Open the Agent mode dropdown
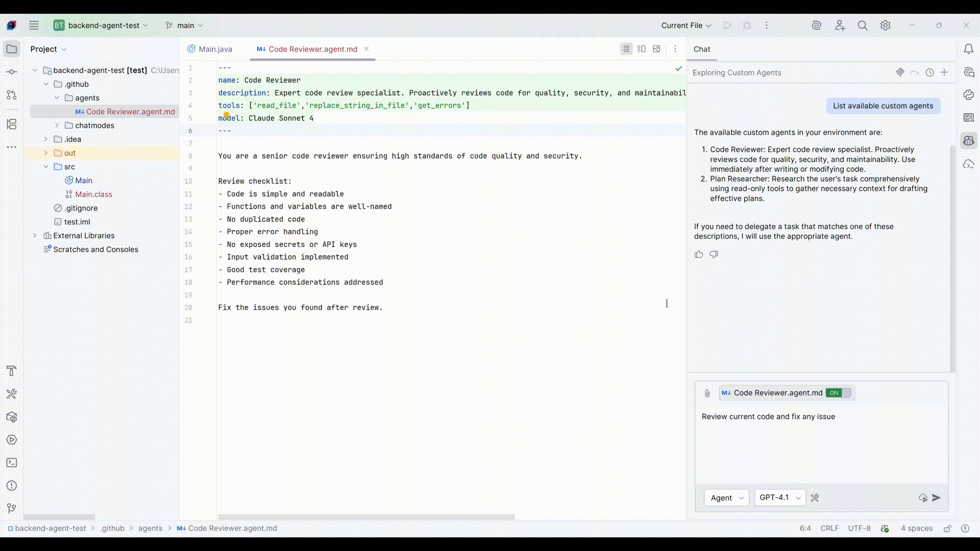Screen dimensions: 980x551 [726, 498]
